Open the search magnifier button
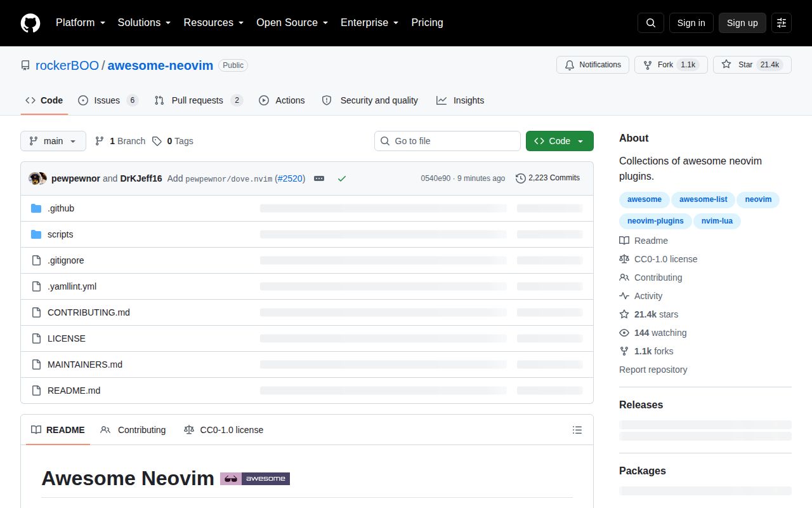This screenshot has width=812, height=508. pyautogui.click(x=651, y=23)
